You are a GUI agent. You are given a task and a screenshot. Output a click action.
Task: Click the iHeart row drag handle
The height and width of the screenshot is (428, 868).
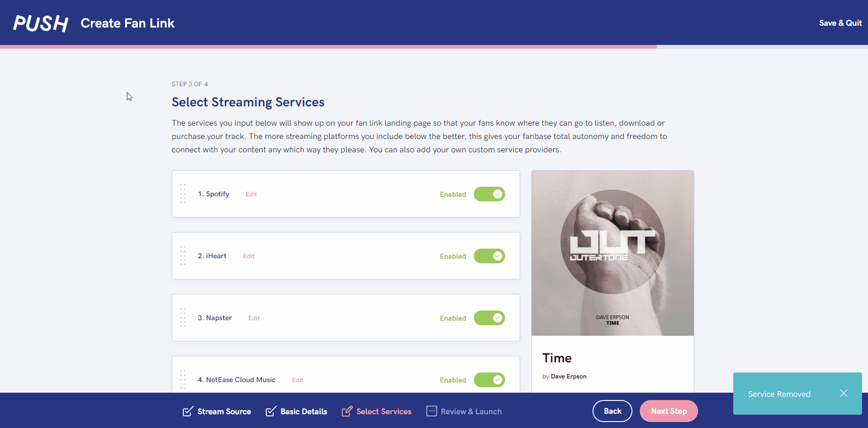coord(183,256)
